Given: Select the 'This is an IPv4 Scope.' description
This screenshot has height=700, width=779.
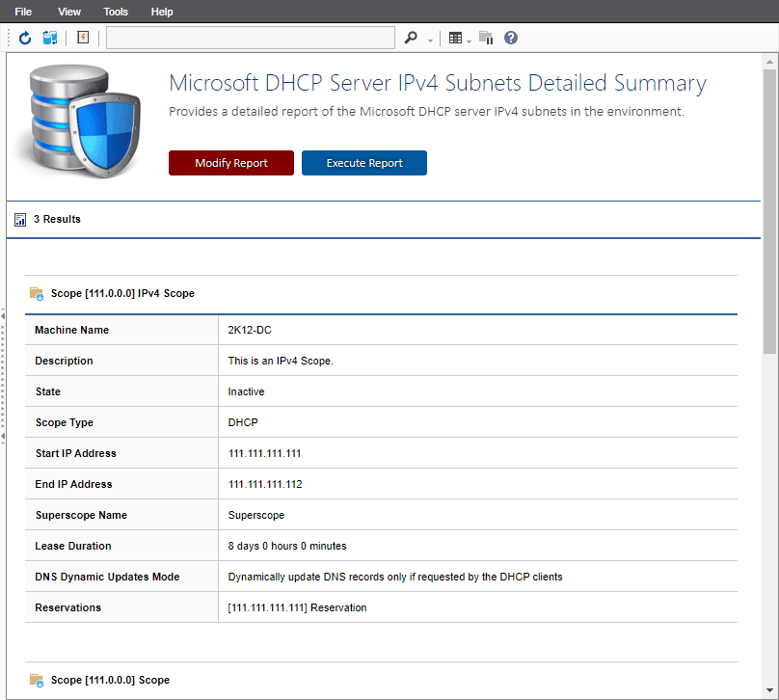Looking at the screenshot, I should (281, 361).
